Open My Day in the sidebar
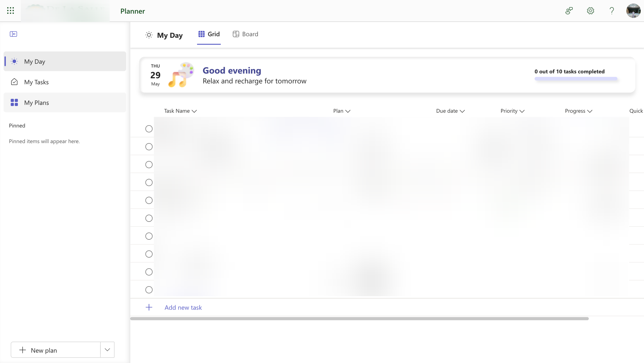Viewport: 644px width, 363px height. click(65, 61)
